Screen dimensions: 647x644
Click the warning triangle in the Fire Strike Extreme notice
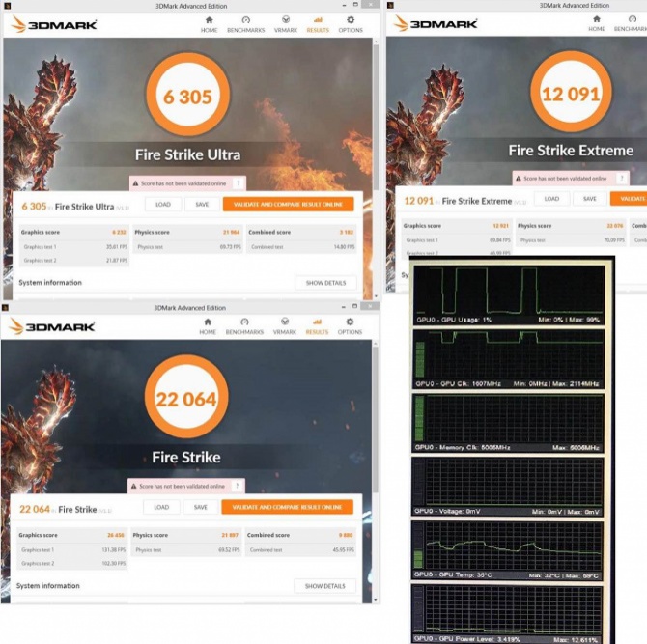coord(519,179)
